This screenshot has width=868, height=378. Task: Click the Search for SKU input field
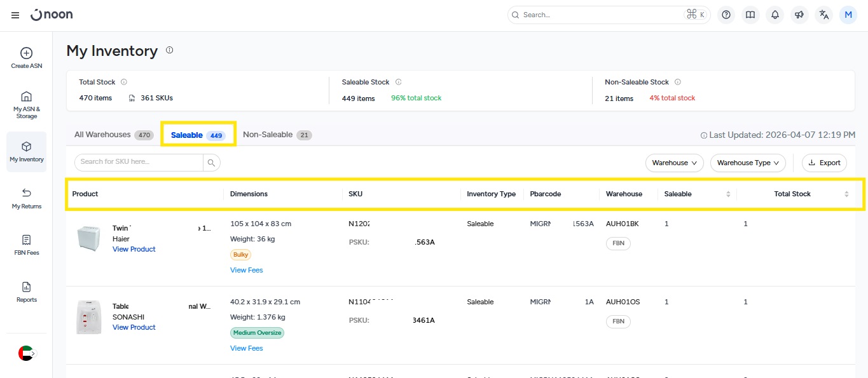point(139,162)
